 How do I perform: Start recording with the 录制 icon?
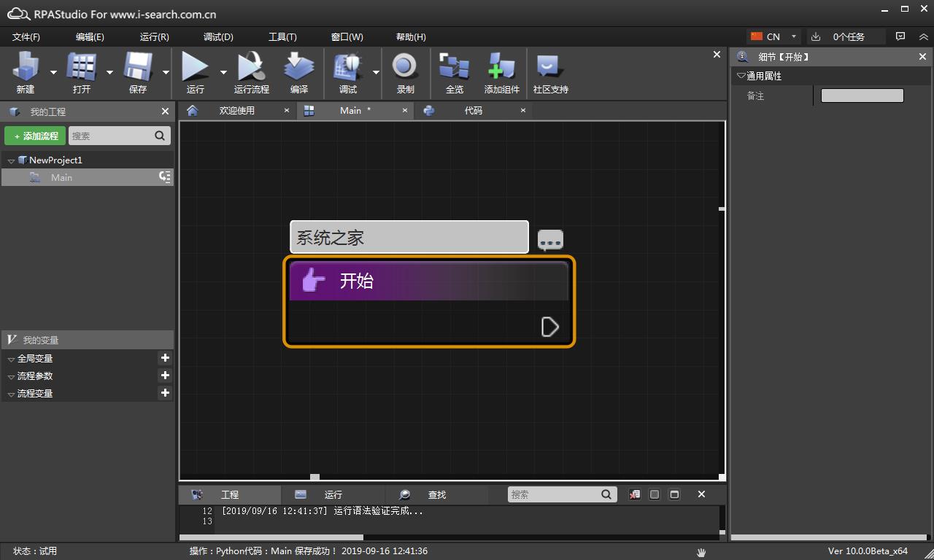point(405,73)
